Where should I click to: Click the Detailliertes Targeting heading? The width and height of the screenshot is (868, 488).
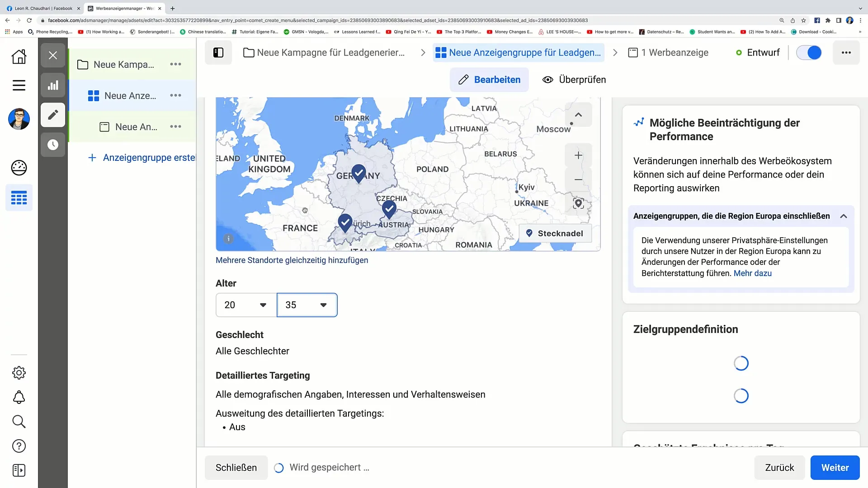(x=263, y=375)
